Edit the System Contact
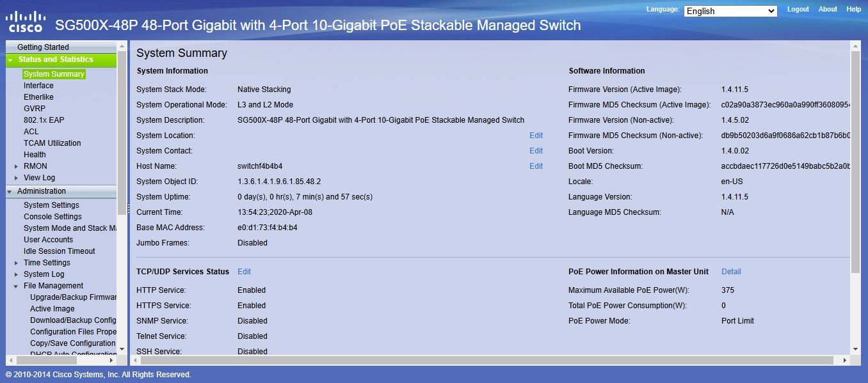 [536, 151]
